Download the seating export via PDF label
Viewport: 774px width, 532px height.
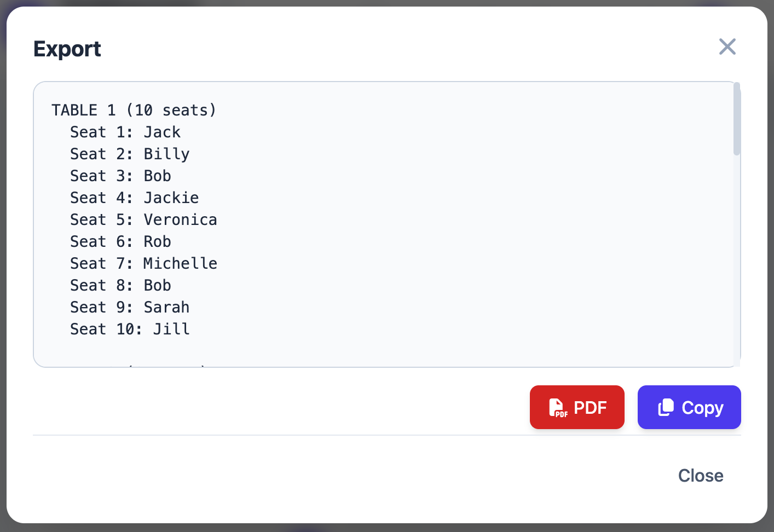pos(590,408)
